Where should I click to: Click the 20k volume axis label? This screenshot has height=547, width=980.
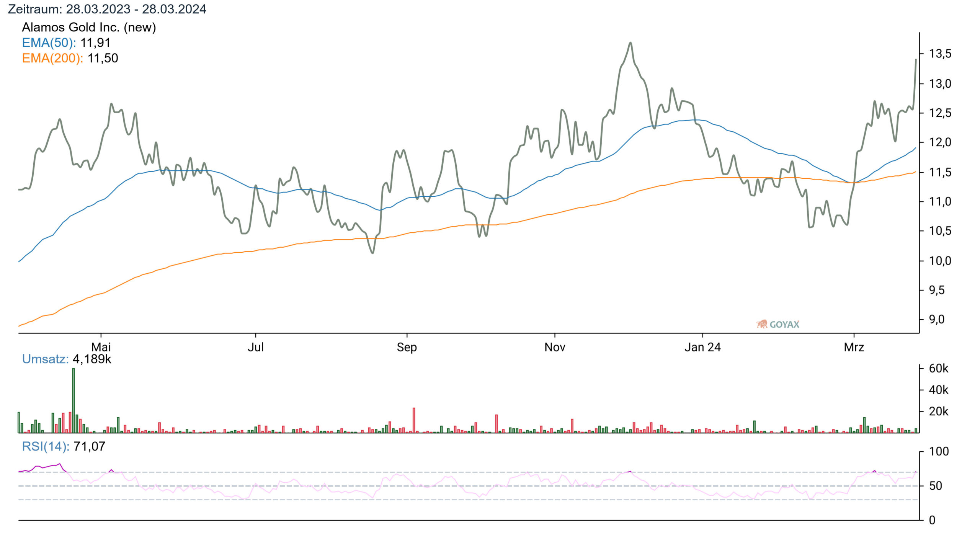939,411
